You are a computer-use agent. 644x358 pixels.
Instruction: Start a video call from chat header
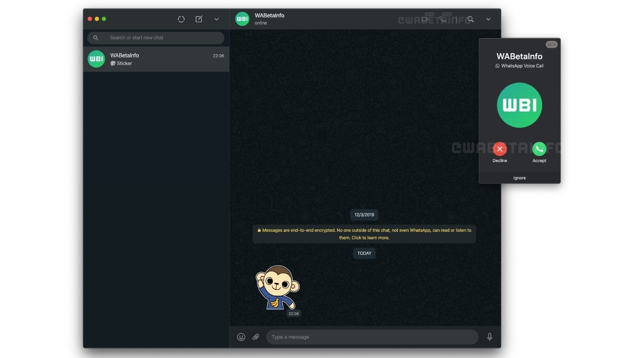point(425,19)
